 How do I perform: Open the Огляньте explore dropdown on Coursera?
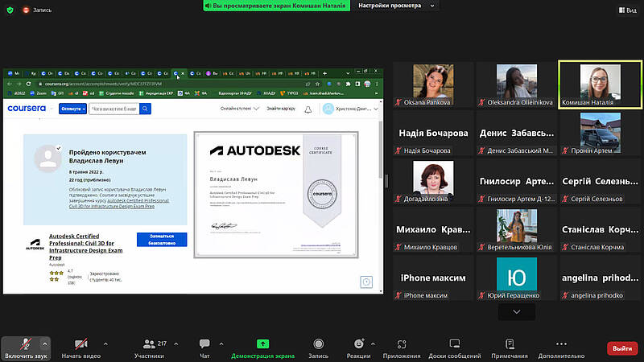[72, 109]
